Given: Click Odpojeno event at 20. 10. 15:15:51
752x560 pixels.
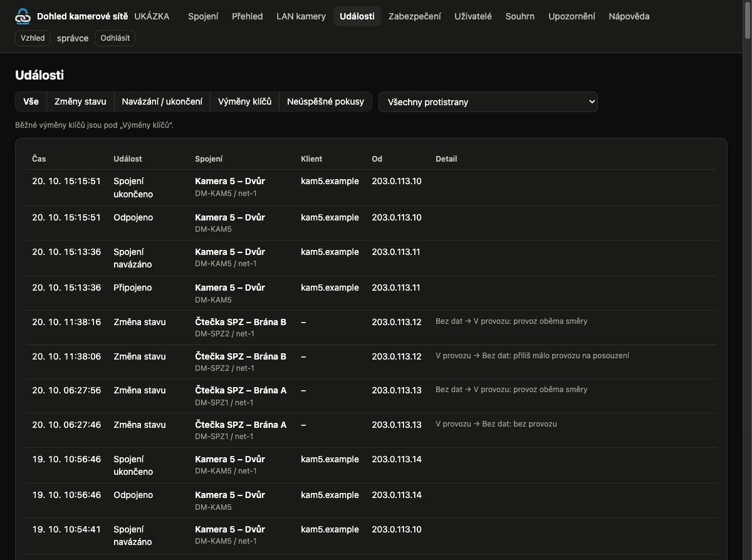Looking at the screenshot, I should (x=133, y=217).
